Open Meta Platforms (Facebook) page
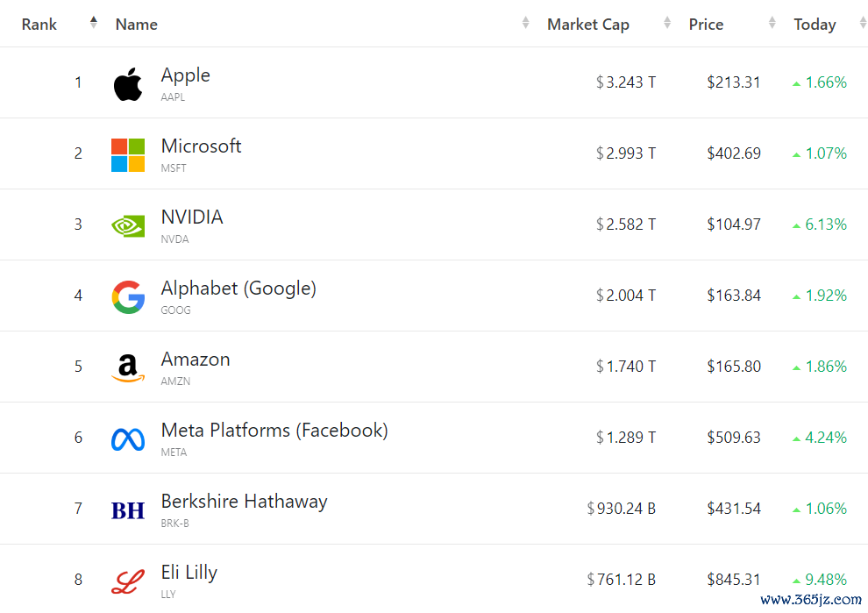Viewport: 868px width, 613px height. point(274,431)
